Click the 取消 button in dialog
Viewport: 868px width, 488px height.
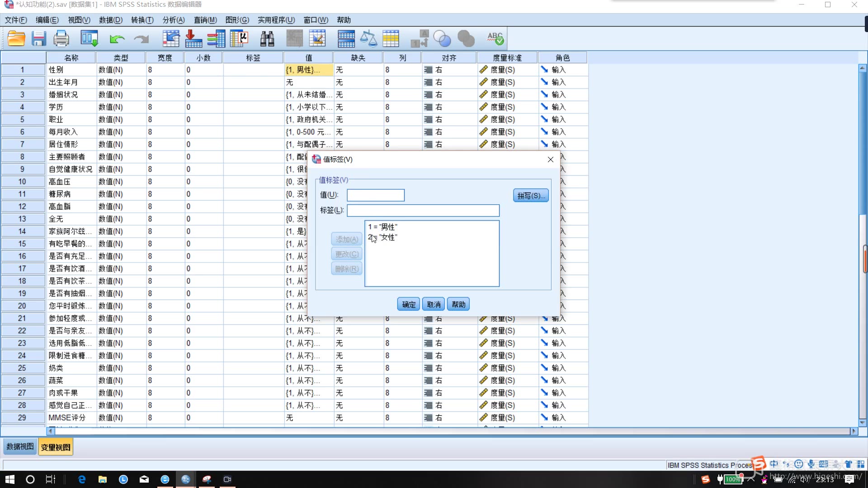(434, 305)
